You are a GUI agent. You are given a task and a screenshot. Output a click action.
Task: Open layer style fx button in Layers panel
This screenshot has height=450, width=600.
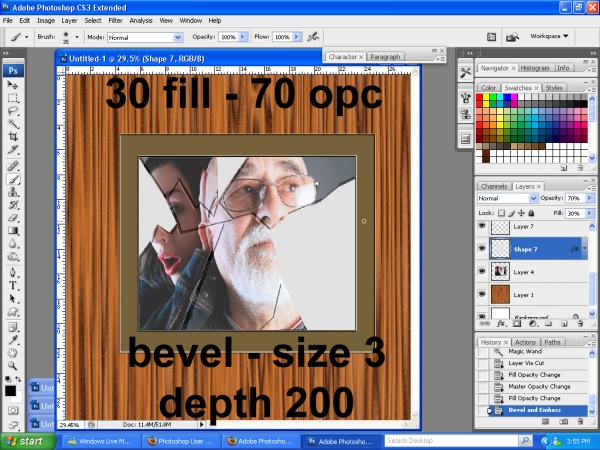[x=501, y=324]
